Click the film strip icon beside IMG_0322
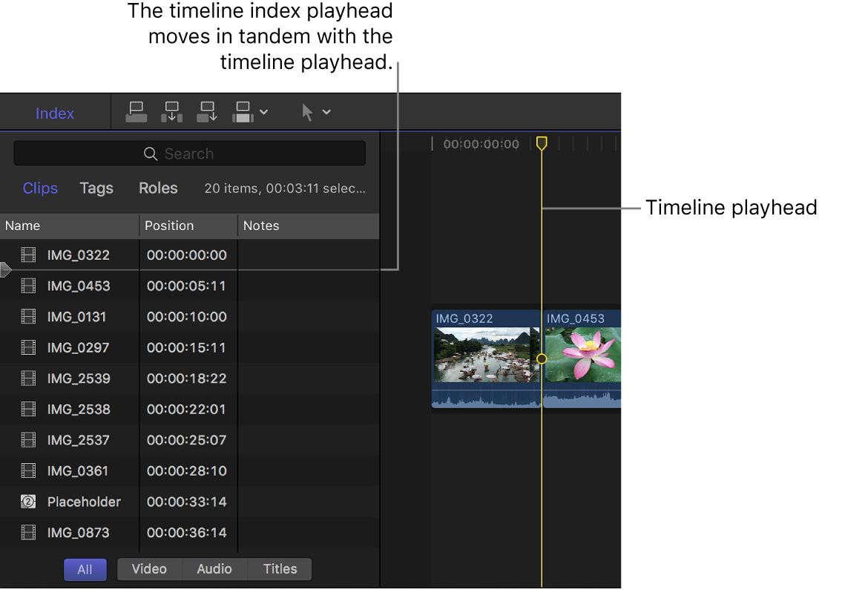 click(28, 255)
